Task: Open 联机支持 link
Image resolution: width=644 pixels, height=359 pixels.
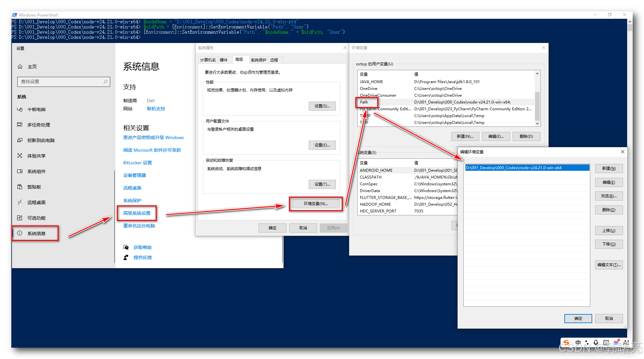Action: click(x=156, y=109)
